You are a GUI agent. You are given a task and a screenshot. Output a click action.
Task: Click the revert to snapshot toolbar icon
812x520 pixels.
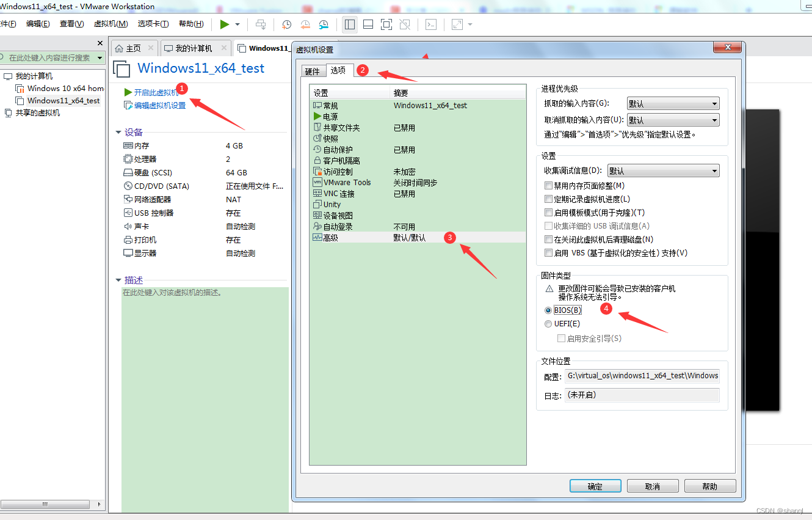(x=305, y=24)
